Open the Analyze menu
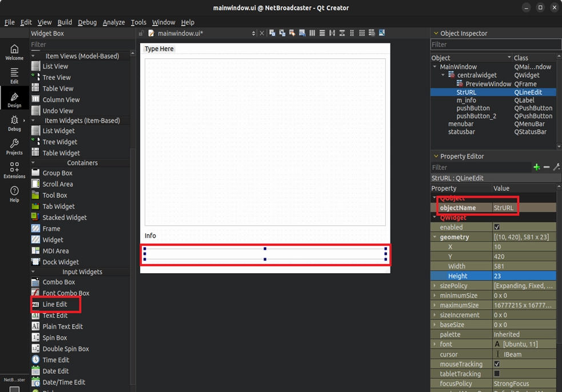Screen dimensions: 562x392 114,22
